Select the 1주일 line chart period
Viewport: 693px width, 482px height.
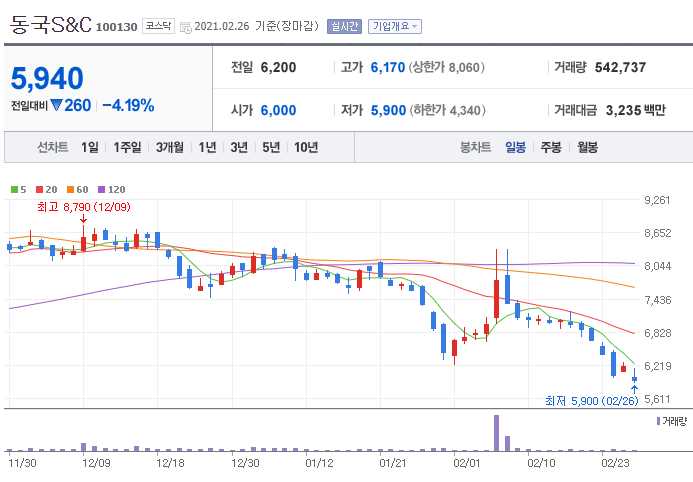click(127, 147)
